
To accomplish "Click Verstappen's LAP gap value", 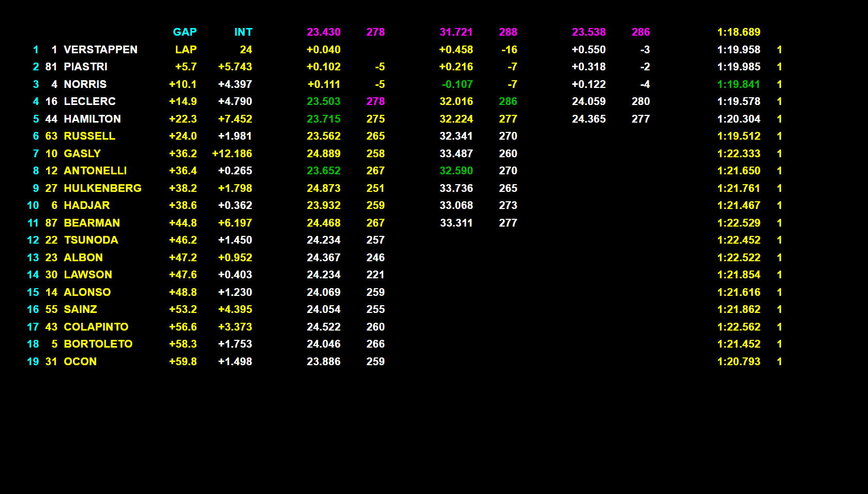I will (x=186, y=50).
